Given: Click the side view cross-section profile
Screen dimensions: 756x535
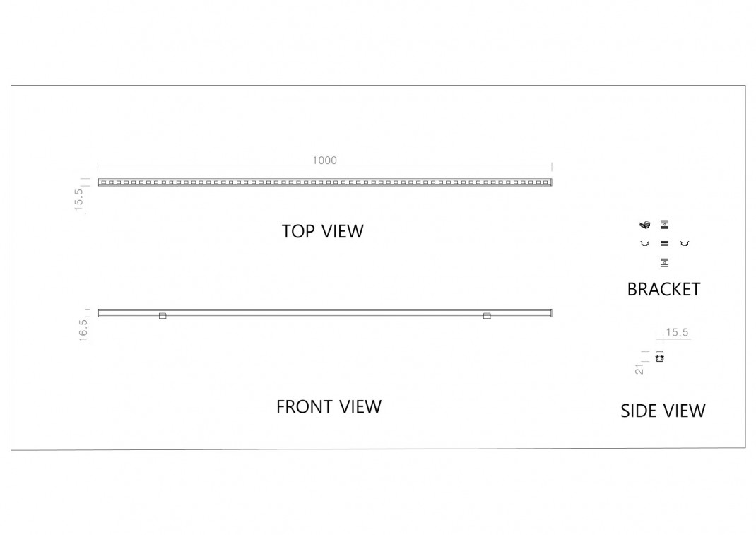Looking at the screenshot, I should [660, 357].
